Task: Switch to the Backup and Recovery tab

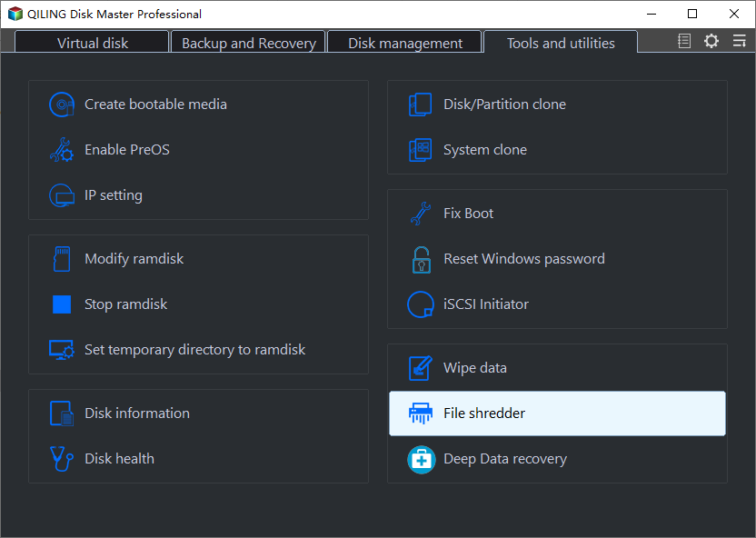Action: [x=249, y=43]
